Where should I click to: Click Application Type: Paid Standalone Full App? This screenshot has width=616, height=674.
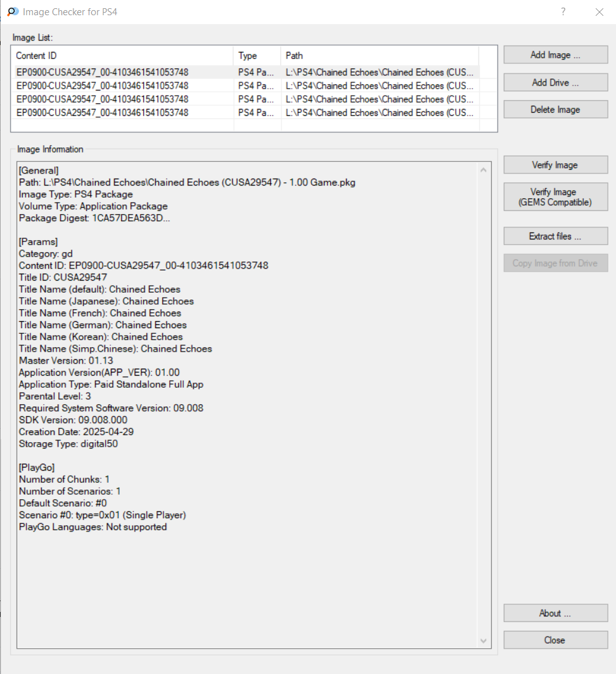(111, 385)
